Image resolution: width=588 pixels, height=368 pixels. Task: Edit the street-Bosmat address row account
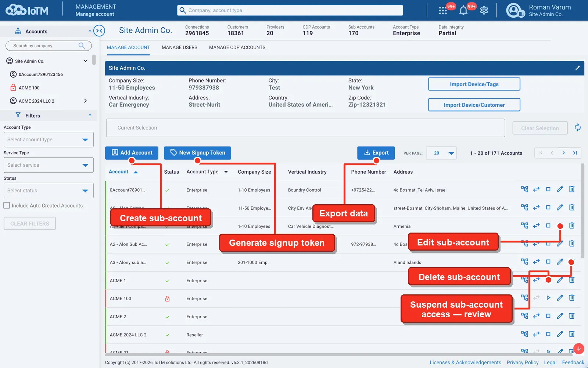pos(560,207)
